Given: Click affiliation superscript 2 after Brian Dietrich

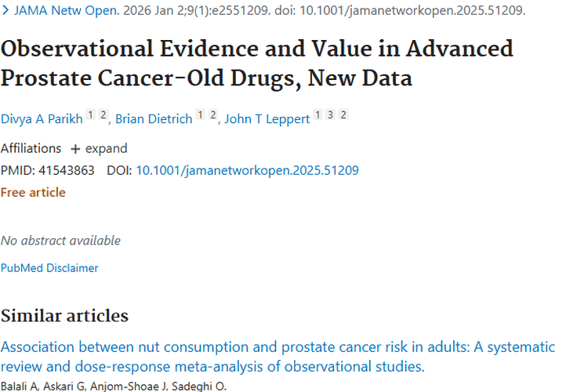Looking at the screenshot, I should point(213,116).
